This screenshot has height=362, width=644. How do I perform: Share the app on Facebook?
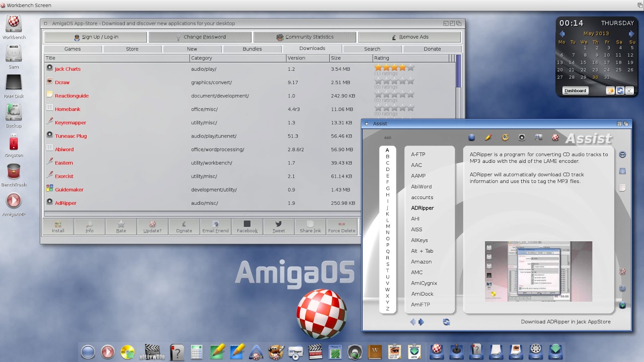point(247,226)
